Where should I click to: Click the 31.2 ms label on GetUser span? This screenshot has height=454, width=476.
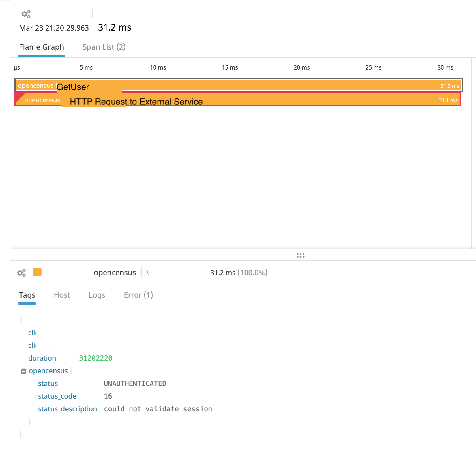(x=450, y=86)
